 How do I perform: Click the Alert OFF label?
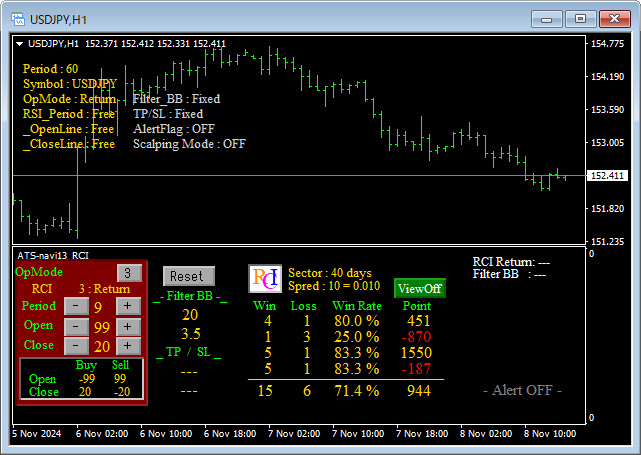pyautogui.click(x=522, y=390)
